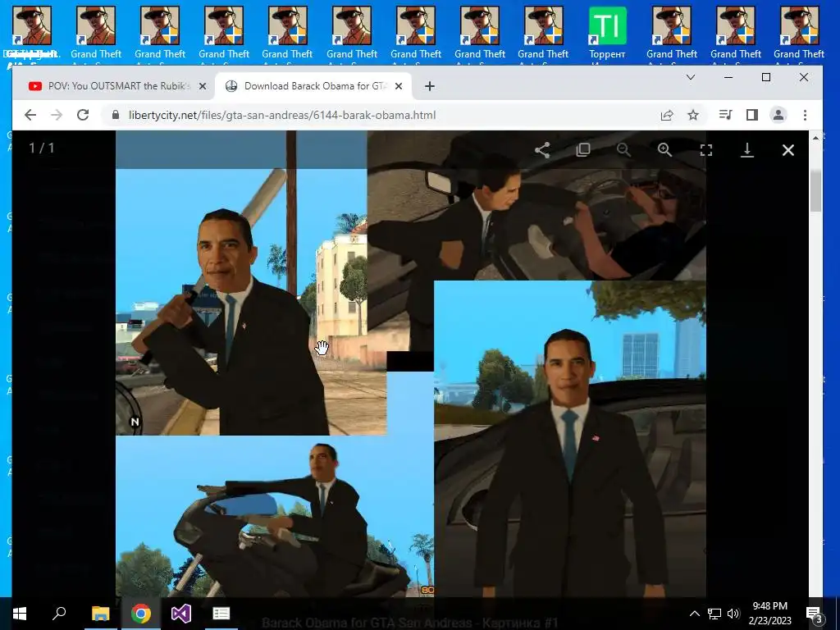Click the share icon in image viewer

[542, 150]
